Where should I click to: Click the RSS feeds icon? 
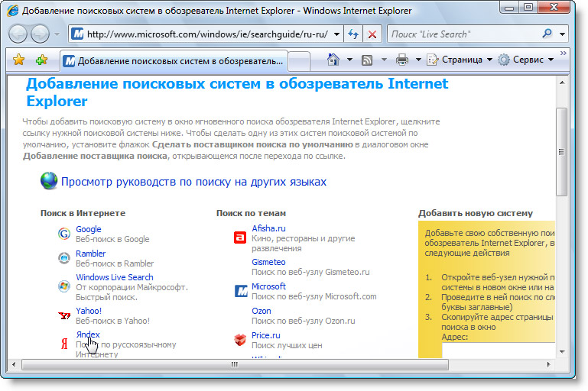point(367,60)
